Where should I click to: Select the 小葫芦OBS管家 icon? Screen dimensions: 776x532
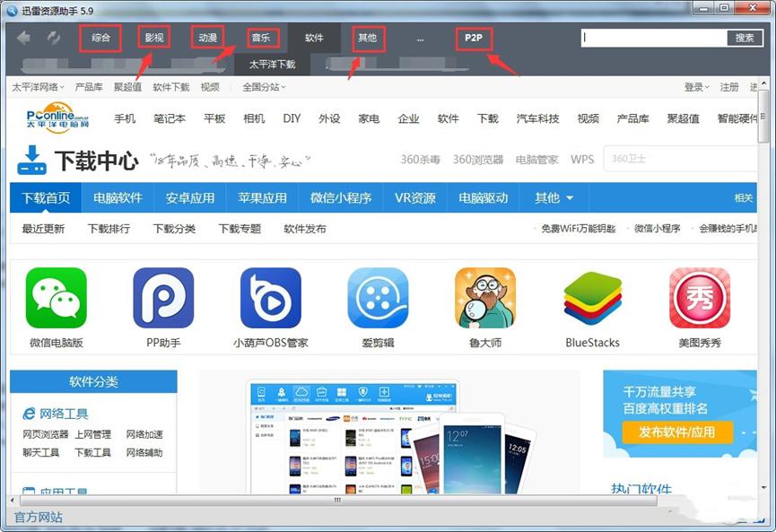[x=271, y=301]
